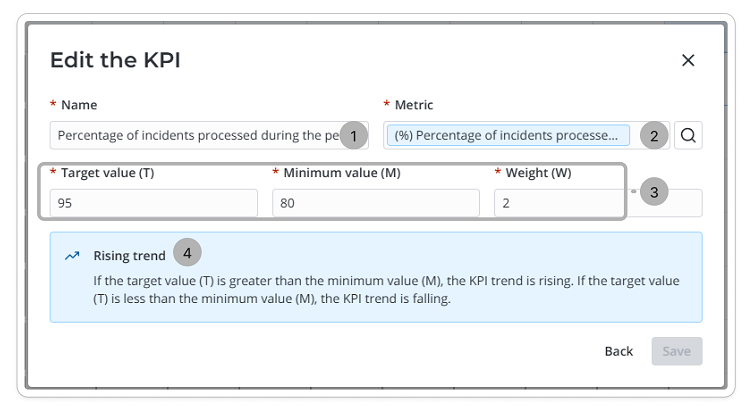This screenshot has height=411, width=750.
Task: Click the Back button
Action: tap(619, 351)
